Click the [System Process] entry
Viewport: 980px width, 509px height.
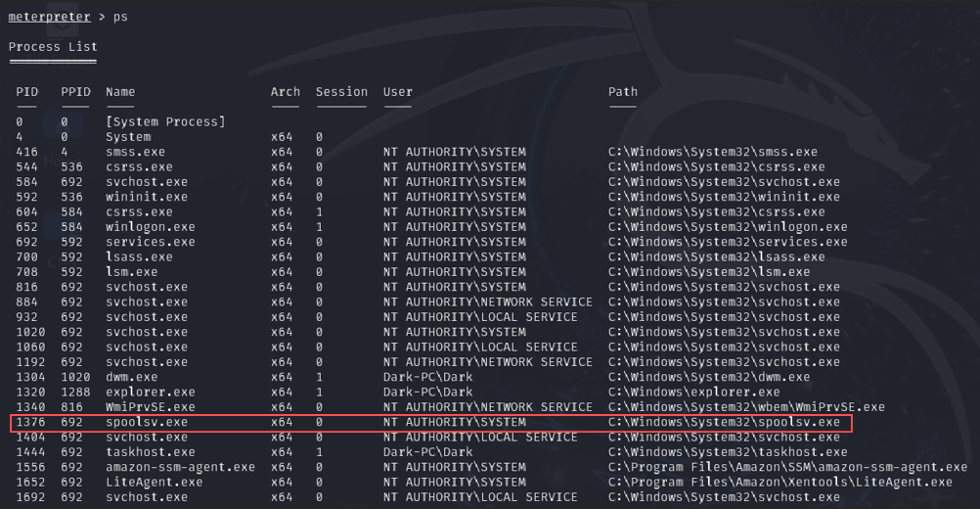(x=165, y=122)
